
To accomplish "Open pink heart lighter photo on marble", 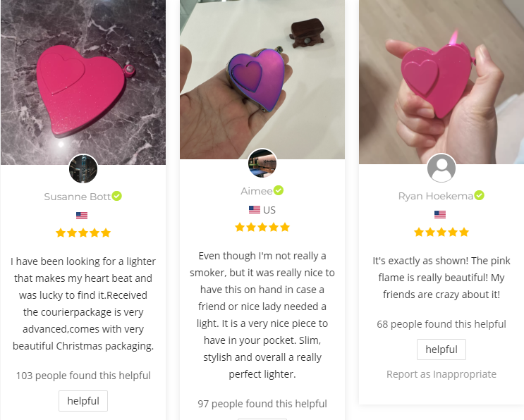I will pyautogui.click(x=83, y=82).
